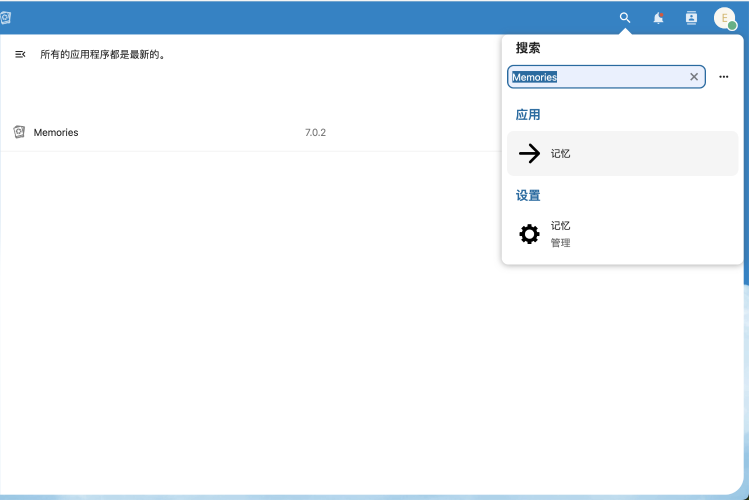Image resolution: width=749 pixels, height=500 pixels.
Task: Open the three-dot search options menu
Action: coord(724,77)
